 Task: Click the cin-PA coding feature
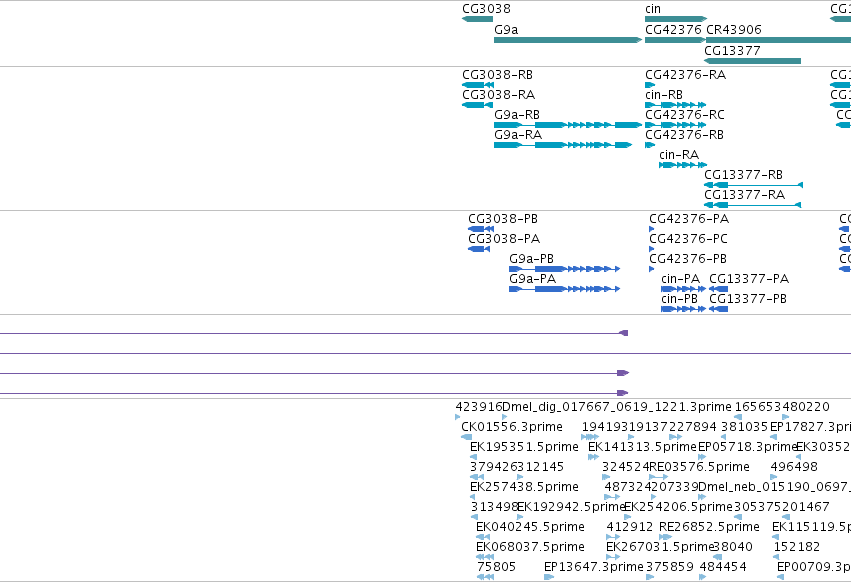pos(683,289)
